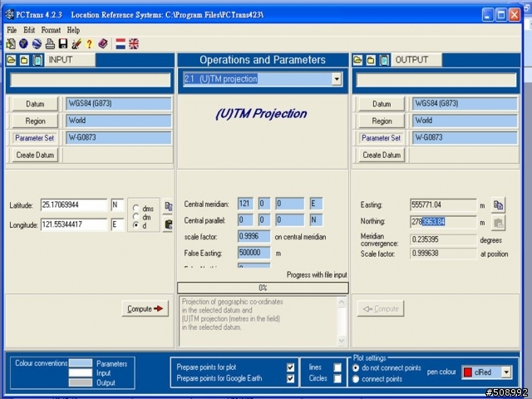Open the File menu
Screen dimensions: 532x399
(12, 30)
